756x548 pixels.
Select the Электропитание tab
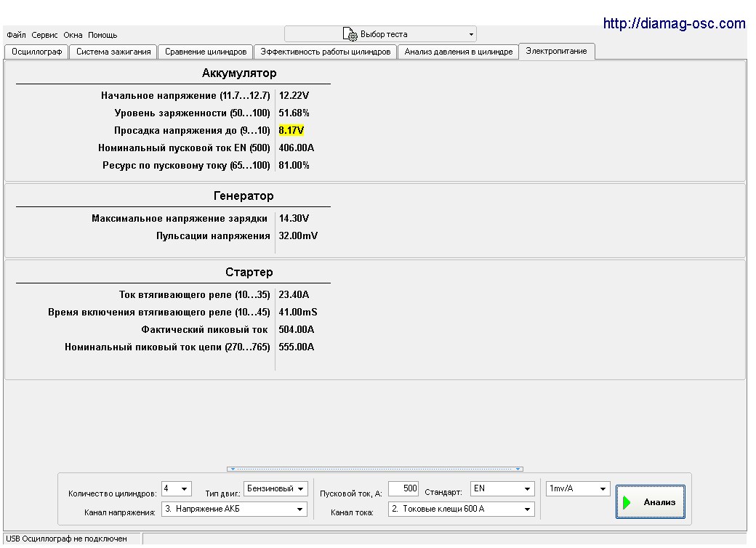click(x=556, y=51)
